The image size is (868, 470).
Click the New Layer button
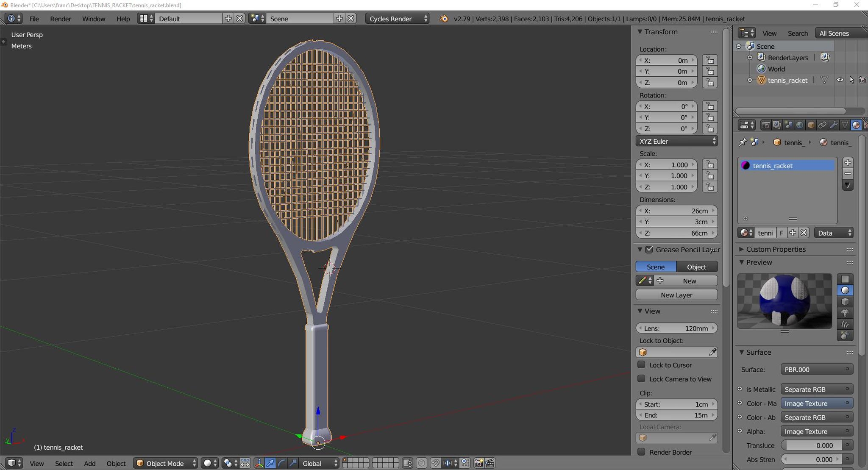676,295
